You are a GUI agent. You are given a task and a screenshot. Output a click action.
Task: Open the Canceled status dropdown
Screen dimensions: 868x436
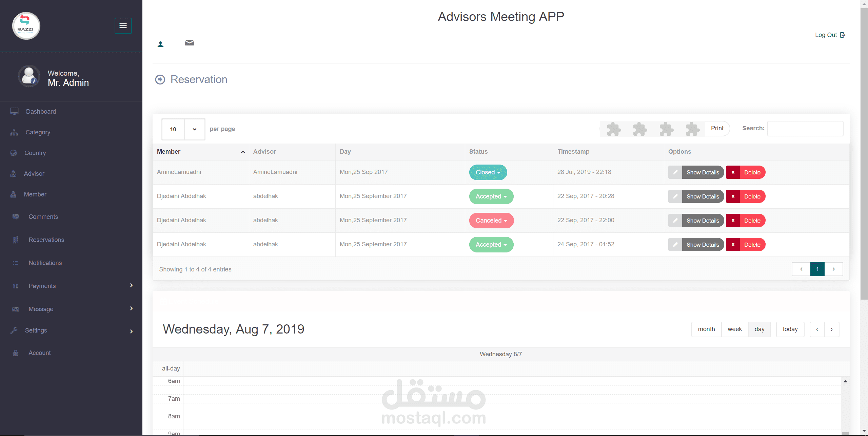point(491,221)
